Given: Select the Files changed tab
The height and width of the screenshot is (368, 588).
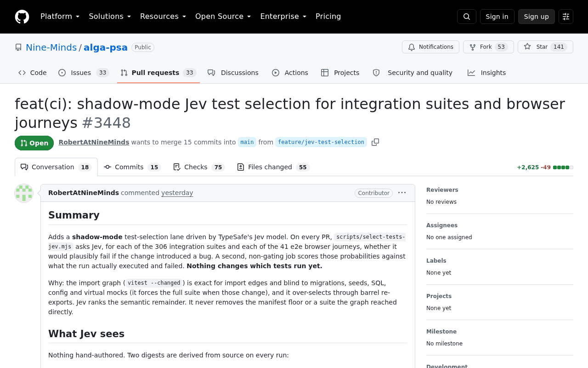Looking at the screenshot, I should pyautogui.click(x=273, y=167).
